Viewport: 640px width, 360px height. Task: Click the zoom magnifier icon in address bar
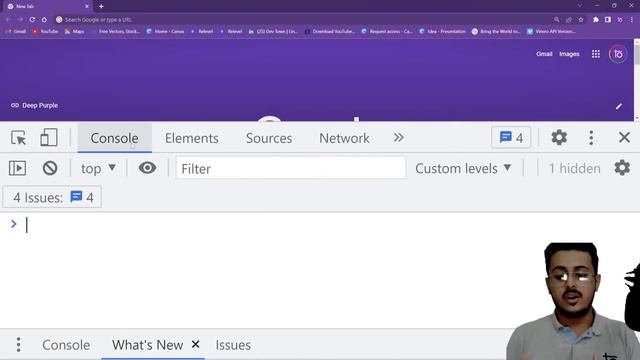pyautogui.click(x=556, y=20)
